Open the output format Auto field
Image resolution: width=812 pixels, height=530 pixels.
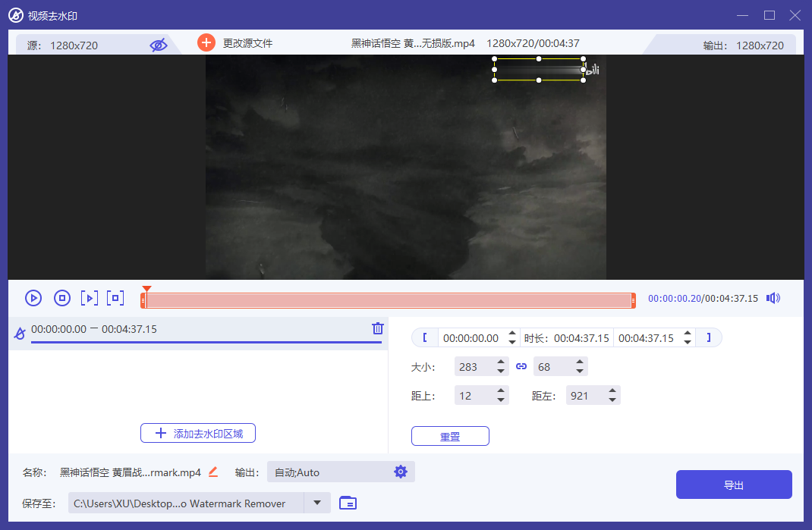coord(330,472)
